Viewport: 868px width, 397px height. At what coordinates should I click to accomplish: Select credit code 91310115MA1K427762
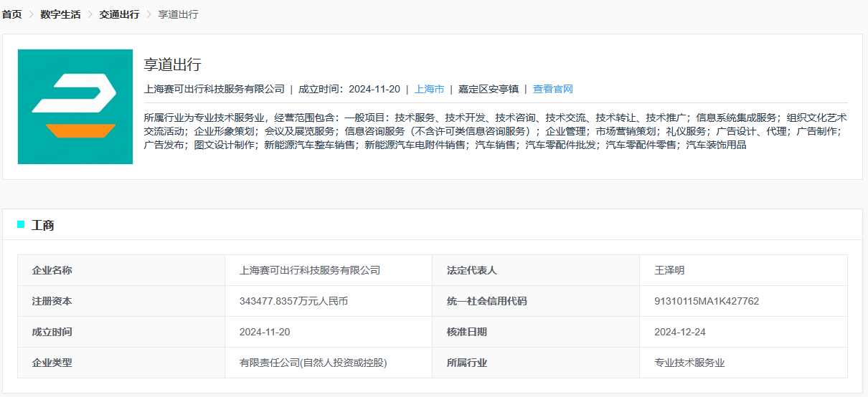tap(707, 302)
